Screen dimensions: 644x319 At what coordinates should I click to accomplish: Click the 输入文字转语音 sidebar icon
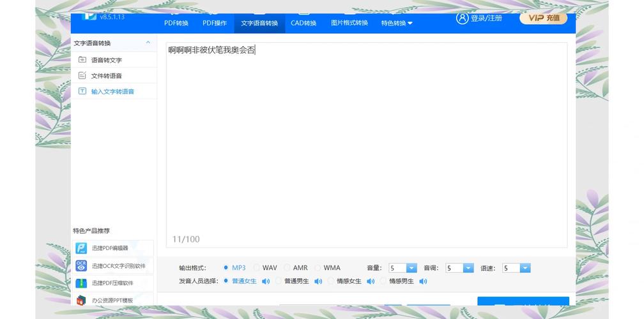[82, 91]
